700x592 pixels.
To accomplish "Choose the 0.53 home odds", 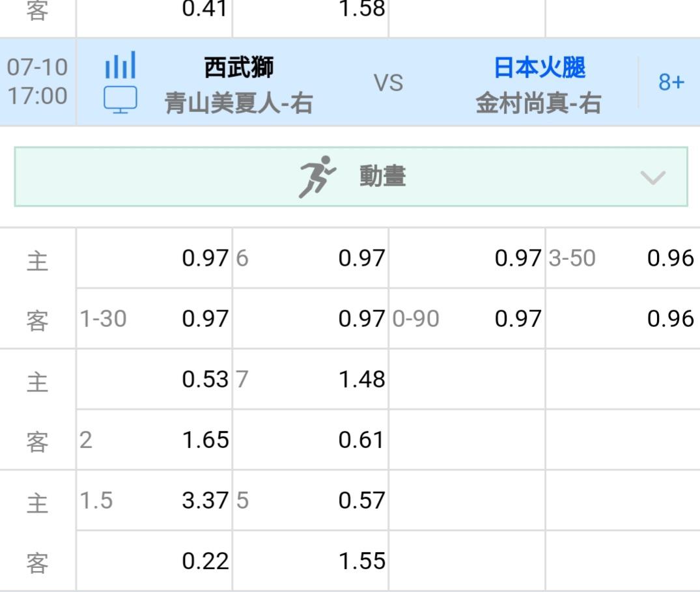I will (x=205, y=380).
